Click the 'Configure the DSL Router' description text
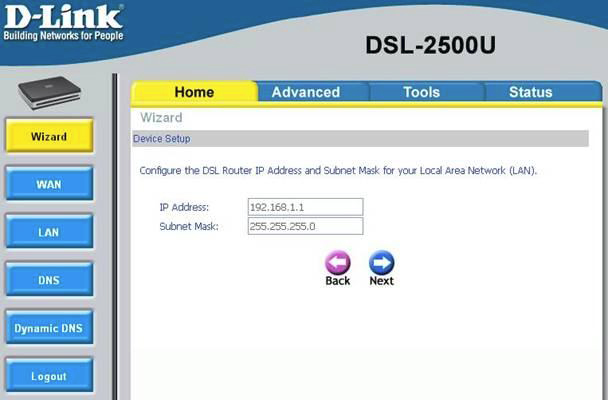The image size is (608, 400). pos(338,171)
